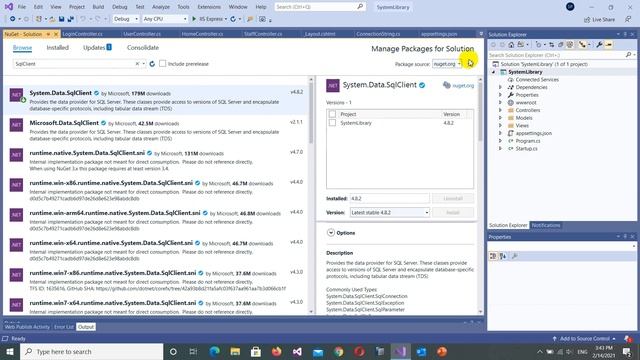Switch to the Installed tab

(58, 48)
